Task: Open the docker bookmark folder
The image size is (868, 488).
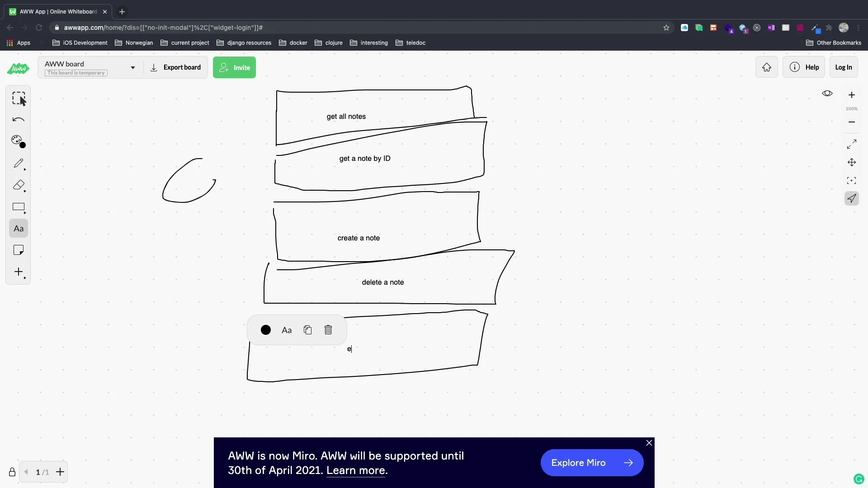Action: click(293, 43)
